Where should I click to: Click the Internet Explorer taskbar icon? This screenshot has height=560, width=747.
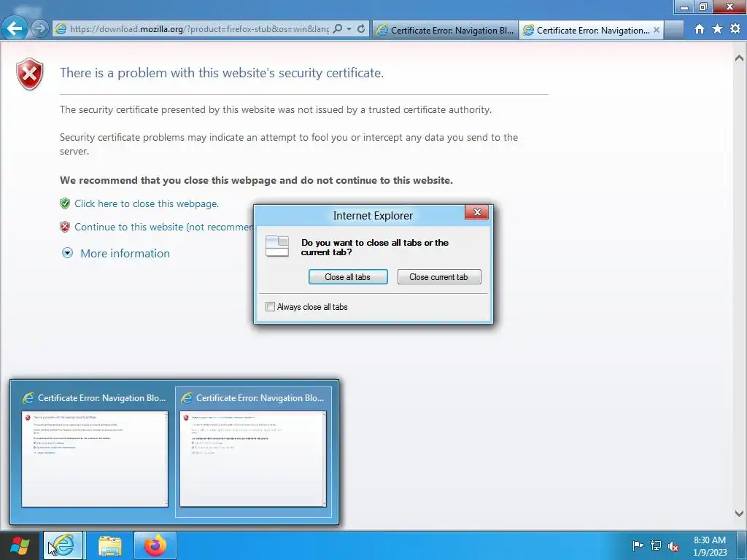tap(63, 545)
